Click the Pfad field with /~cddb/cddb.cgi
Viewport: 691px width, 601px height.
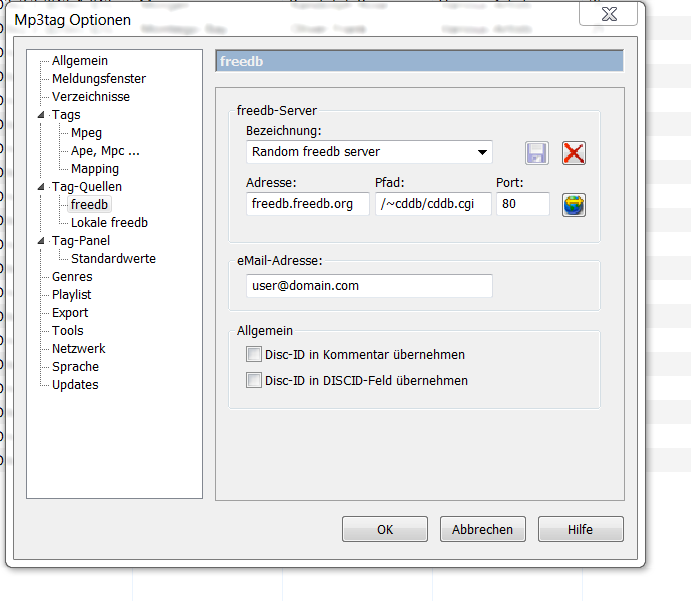pos(433,204)
